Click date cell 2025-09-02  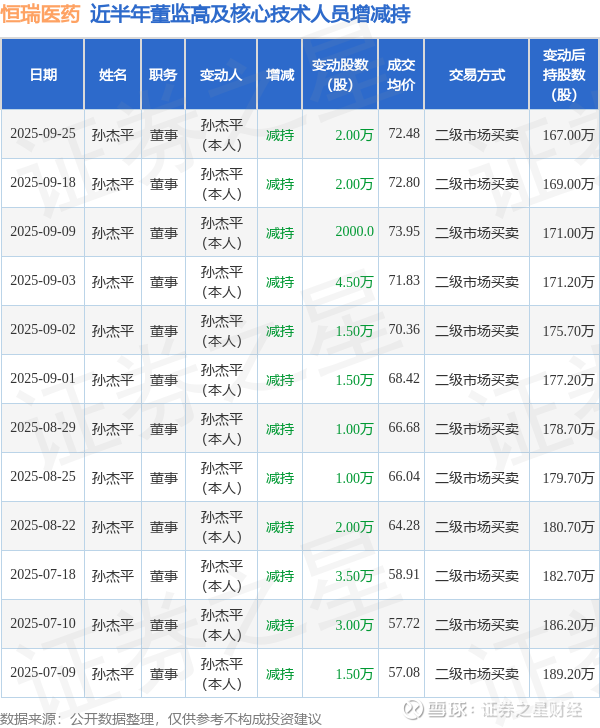43,330
